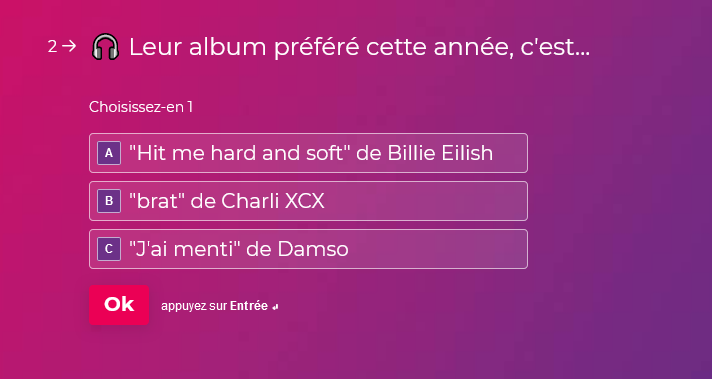This screenshot has height=379, width=712.
Task: Select the Billie Eilish album option
Action: coord(308,153)
